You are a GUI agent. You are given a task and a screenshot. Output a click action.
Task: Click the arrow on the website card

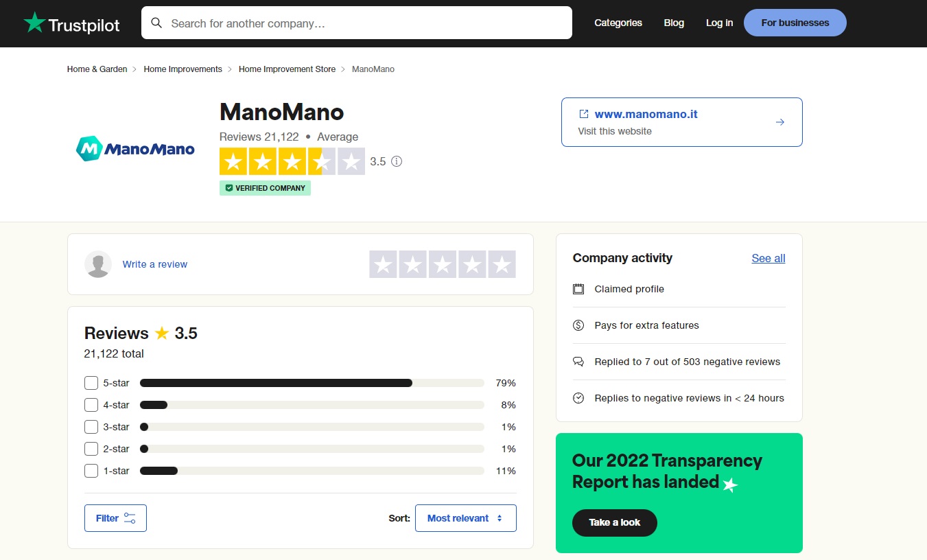click(780, 122)
